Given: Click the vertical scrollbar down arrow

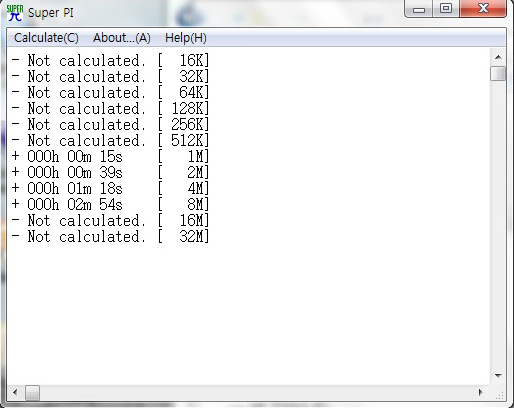Looking at the screenshot, I should pos(498,376).
